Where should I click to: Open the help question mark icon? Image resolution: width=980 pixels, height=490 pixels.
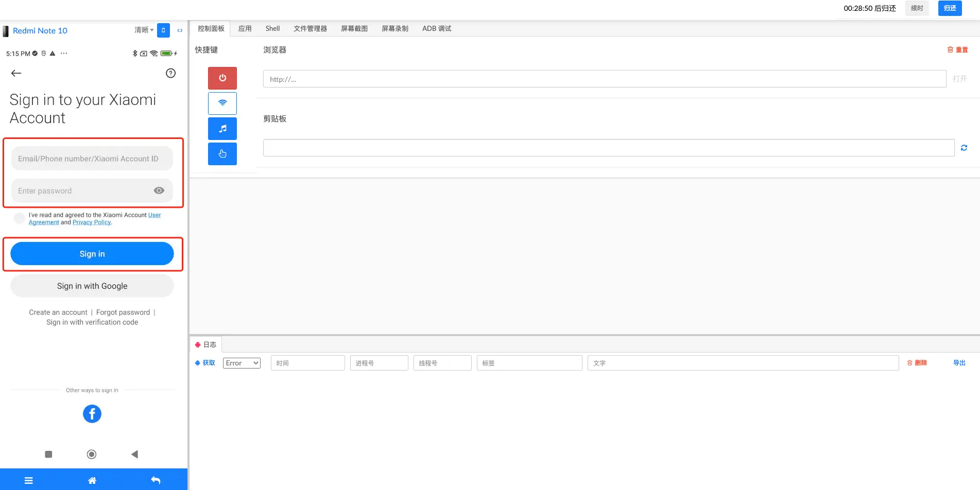coord(170,73)
